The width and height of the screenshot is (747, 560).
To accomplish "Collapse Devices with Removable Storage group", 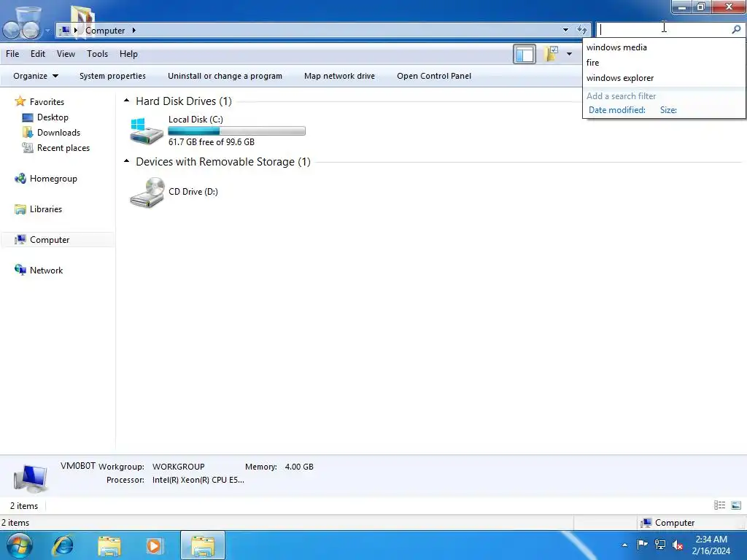I will click(126, 161).
